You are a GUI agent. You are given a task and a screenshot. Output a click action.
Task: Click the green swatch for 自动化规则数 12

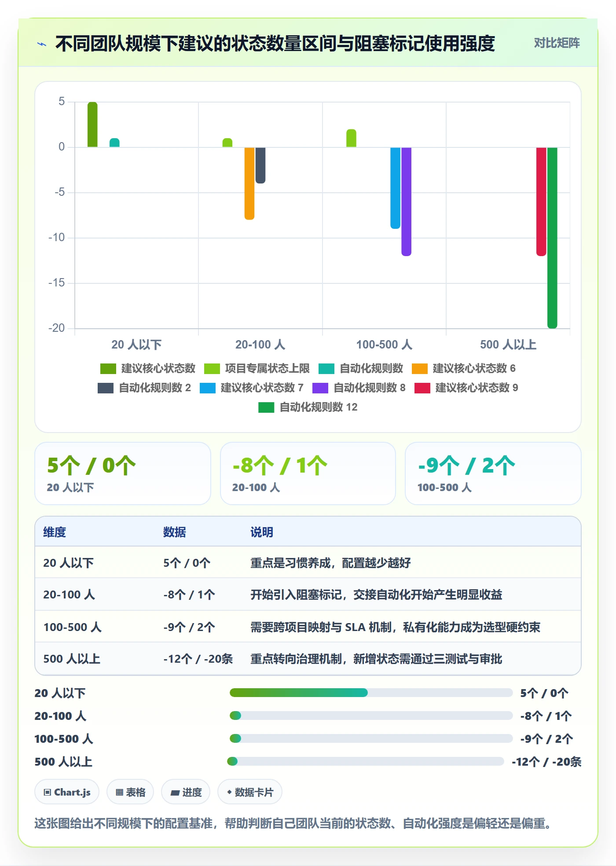(x=266, y=407)
